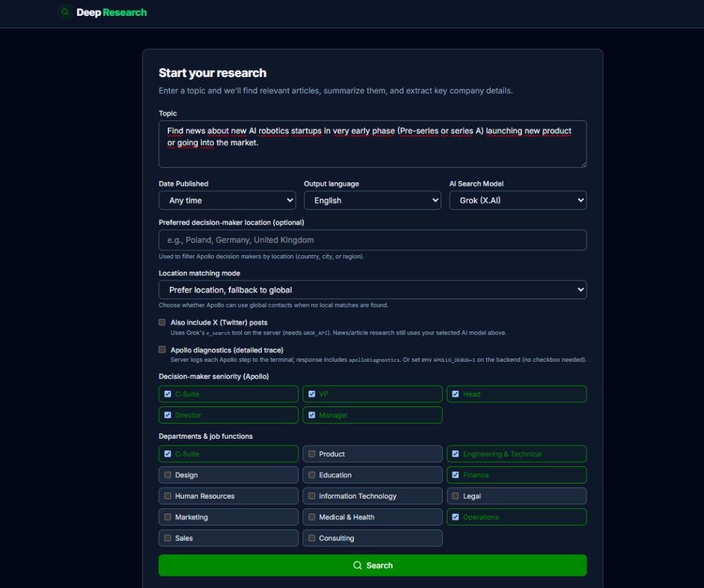The height and width of the screenshot is (588, 704).
Task: Click the 'Decision-maker seniority (Apollo)' label
Action: tap(214, 376)
